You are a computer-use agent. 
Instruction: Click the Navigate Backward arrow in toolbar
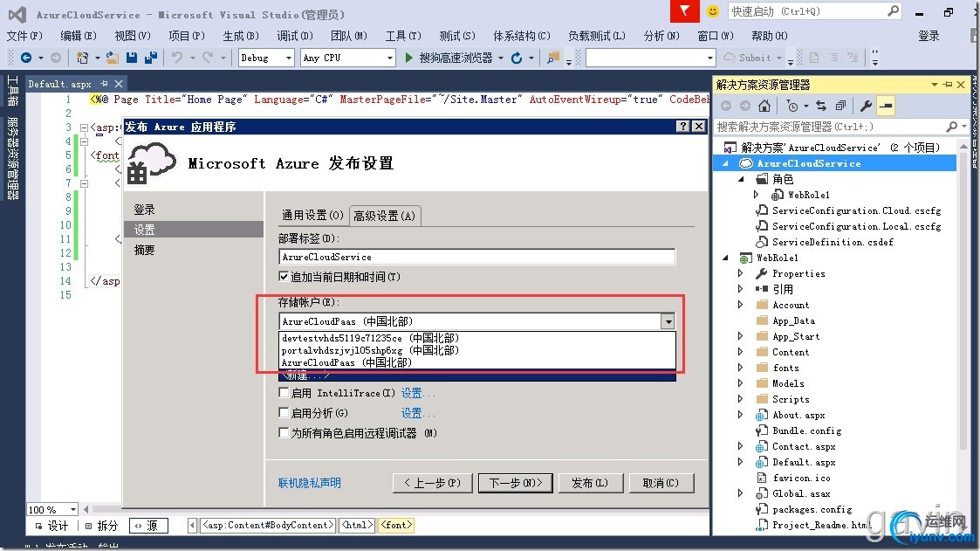(26, 58)
